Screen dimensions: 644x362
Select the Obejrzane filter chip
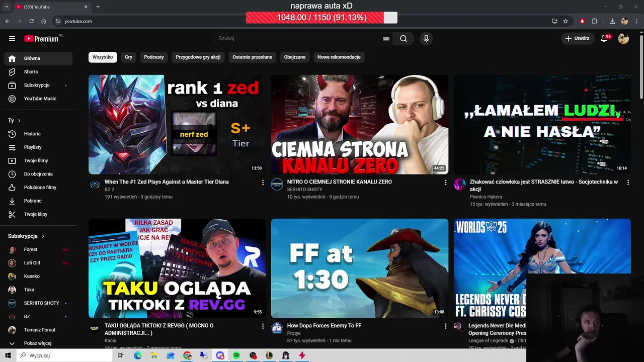click(295, 57)
